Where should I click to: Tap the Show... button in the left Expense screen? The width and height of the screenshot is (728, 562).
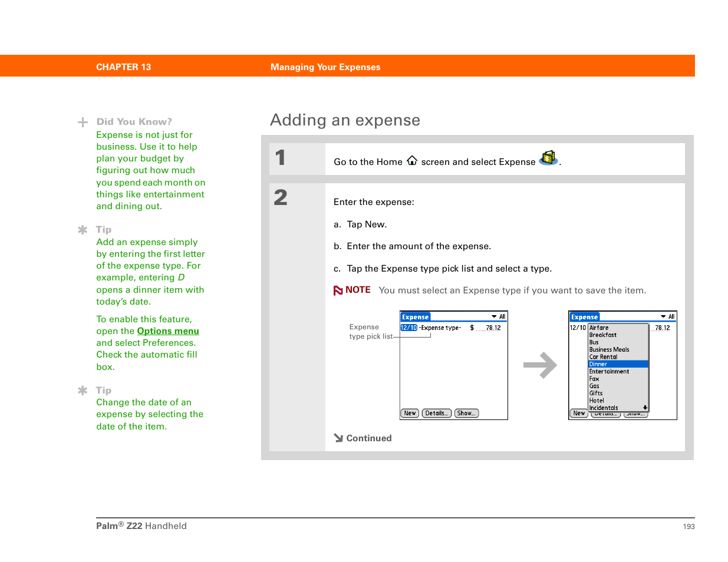466,413
